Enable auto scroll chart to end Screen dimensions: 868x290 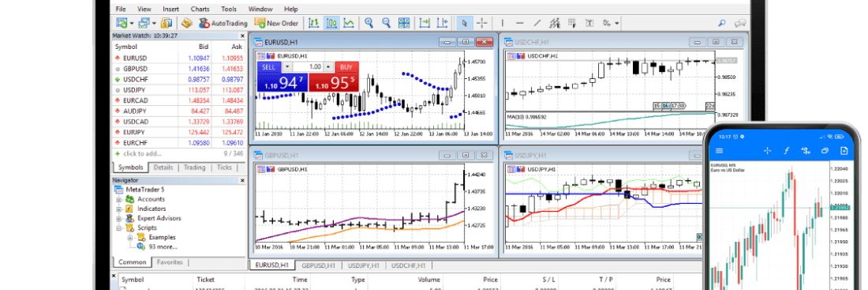coord(425,23)
